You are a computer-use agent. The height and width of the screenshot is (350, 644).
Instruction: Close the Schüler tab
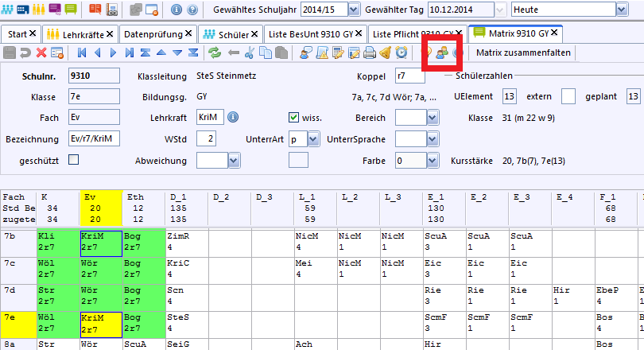point(254,33)
